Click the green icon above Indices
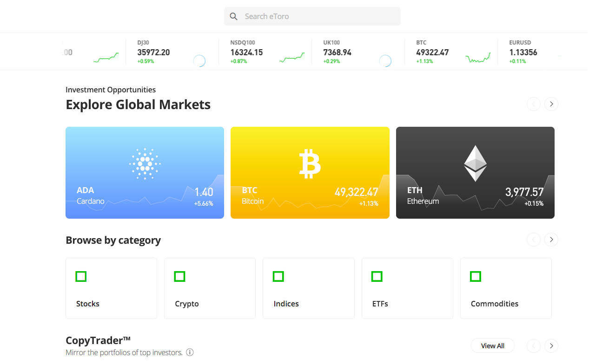 coord(278,277)
